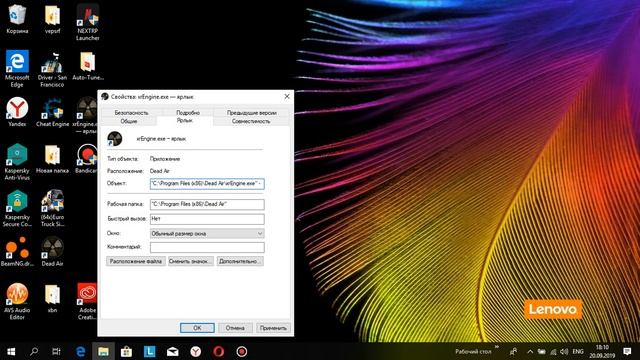This screenshot has height=360, width=640.
Task: Launch Edge from the taskbar
Action: click(80, 351)
